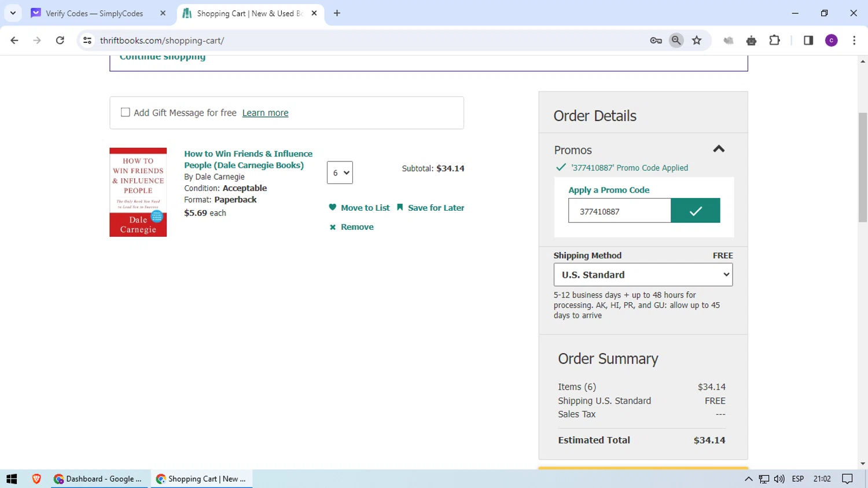868x488 pixels.
Task: Open the quantity dropdown showing 6
Action: pos(340,173)
